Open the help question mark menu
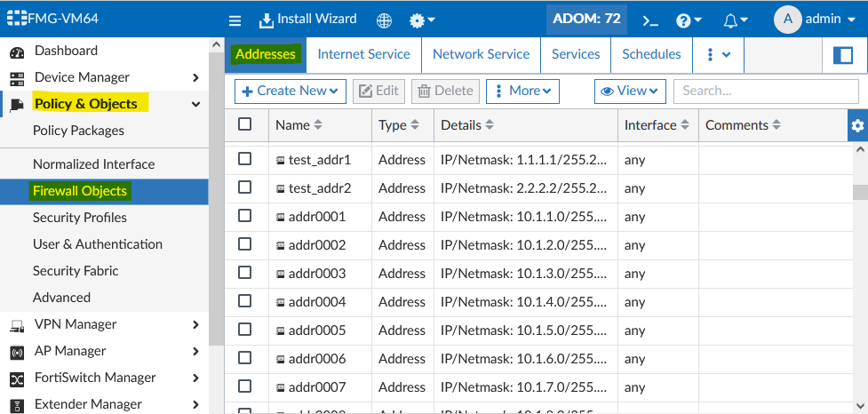868x414 pixels. click(689, 20)
